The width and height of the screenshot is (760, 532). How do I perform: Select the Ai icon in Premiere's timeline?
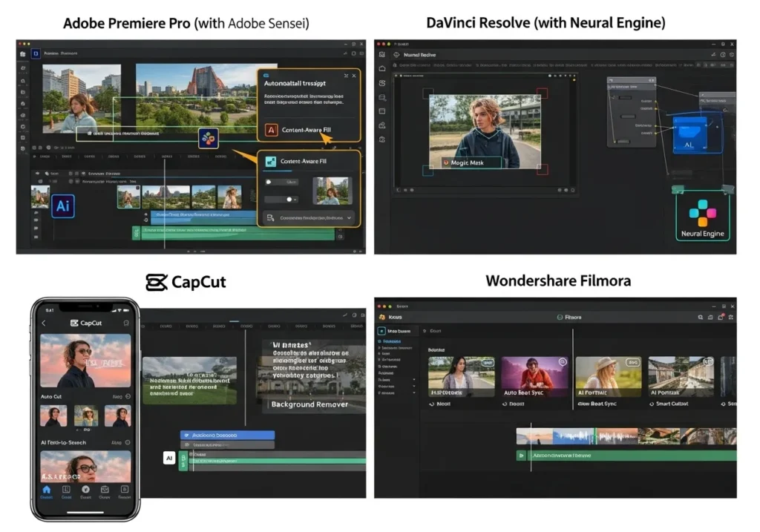click(62, 206)
